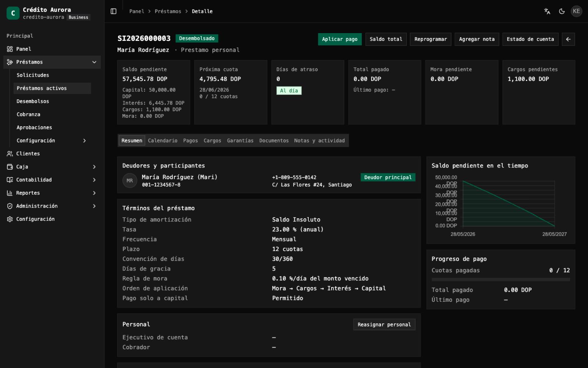
Task: Click address C/ Las Flores #24, Santiago
Action: tap(312, 185)
